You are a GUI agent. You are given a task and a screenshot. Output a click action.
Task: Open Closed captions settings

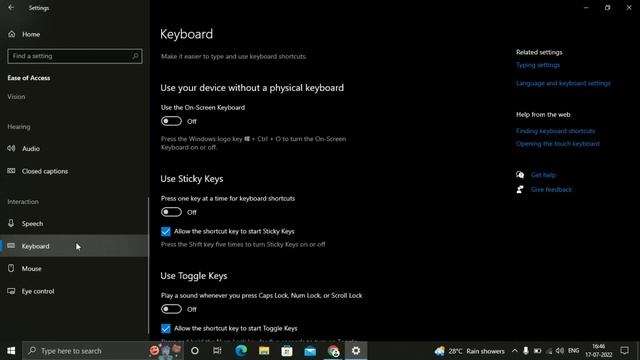point(45,171)
